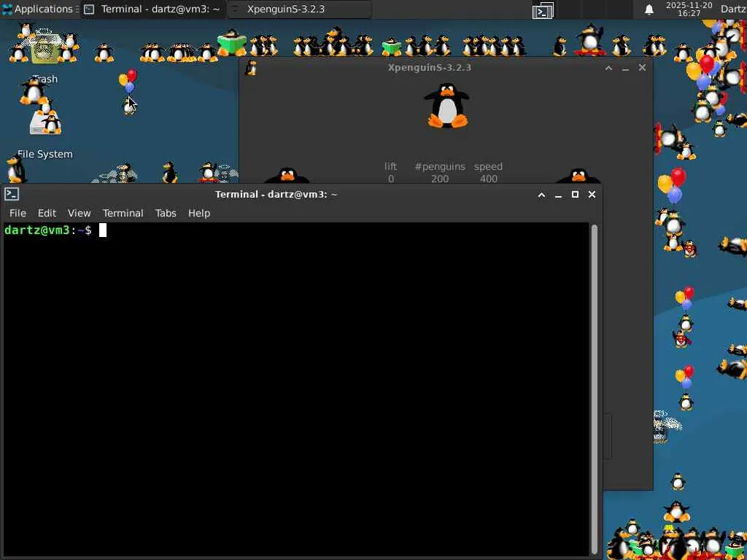Click the small penguin icon in XpenguinS title bar
Image resolution: width=747 pixels, height=560 pixels.
(x=251, y=68)
